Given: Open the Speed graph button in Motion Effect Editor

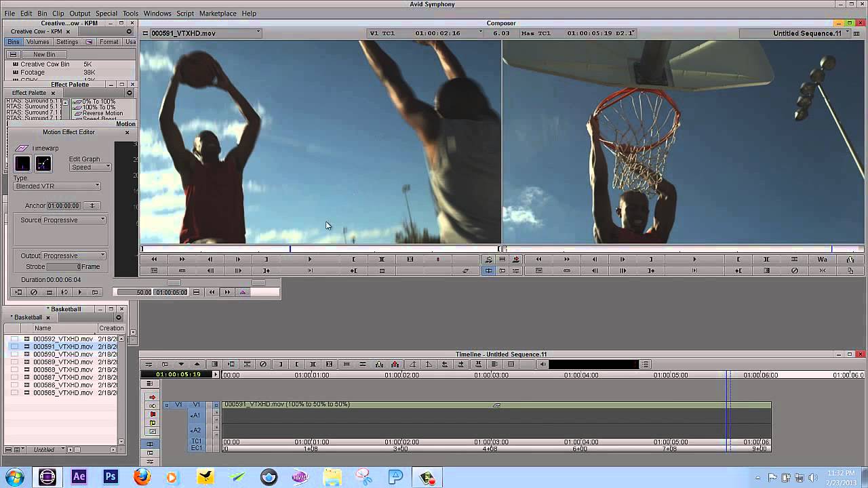Looking at the screenshot, I should (22, 163).
